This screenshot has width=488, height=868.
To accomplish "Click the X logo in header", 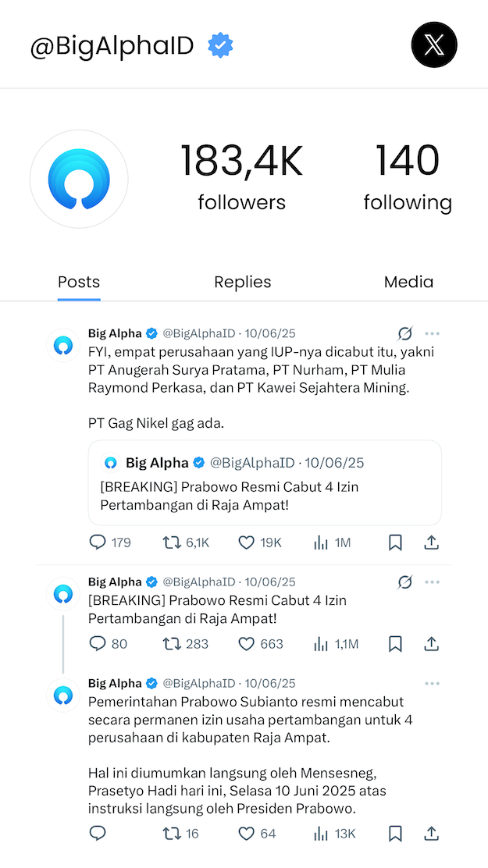I will coord(433,45).
